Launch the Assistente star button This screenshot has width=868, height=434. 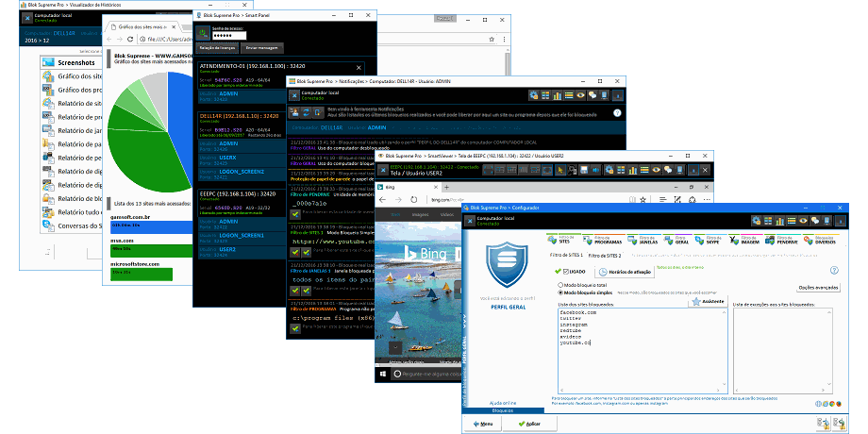point(708,302)
